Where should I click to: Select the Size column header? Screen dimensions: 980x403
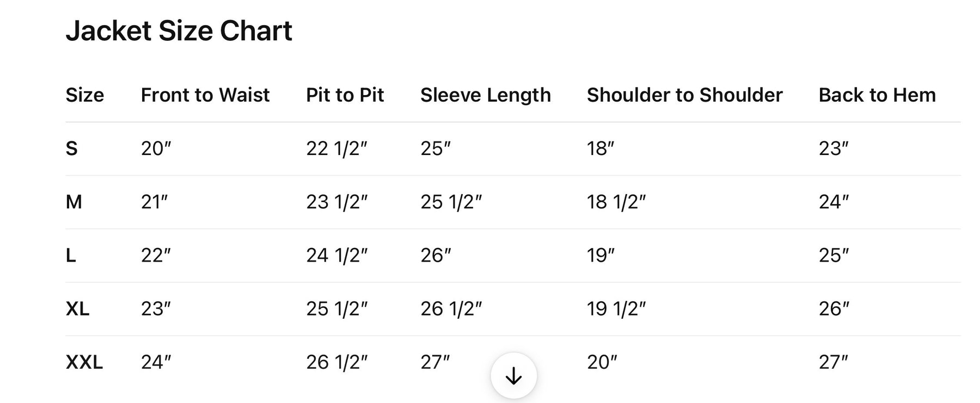pos(84,95)
